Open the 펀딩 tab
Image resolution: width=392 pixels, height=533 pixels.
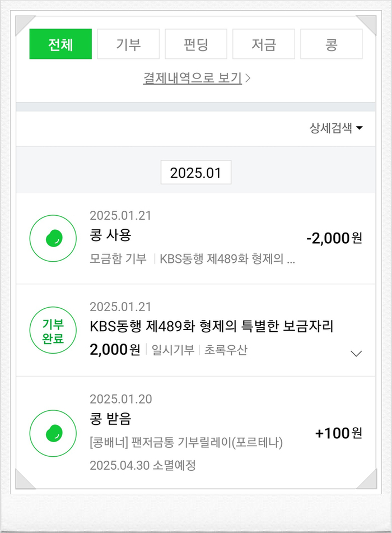click(x=196, y=44)
